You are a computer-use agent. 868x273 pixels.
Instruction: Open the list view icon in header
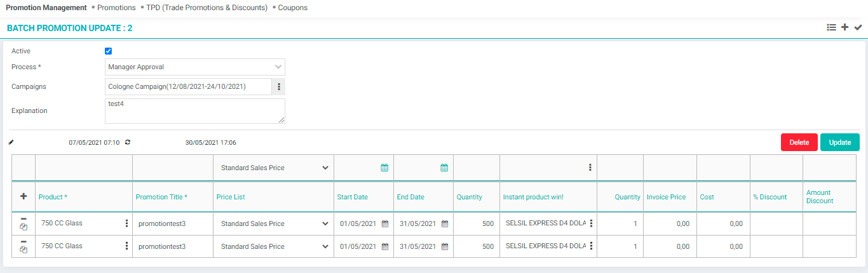pyautogui.click(x=831, y=27)
